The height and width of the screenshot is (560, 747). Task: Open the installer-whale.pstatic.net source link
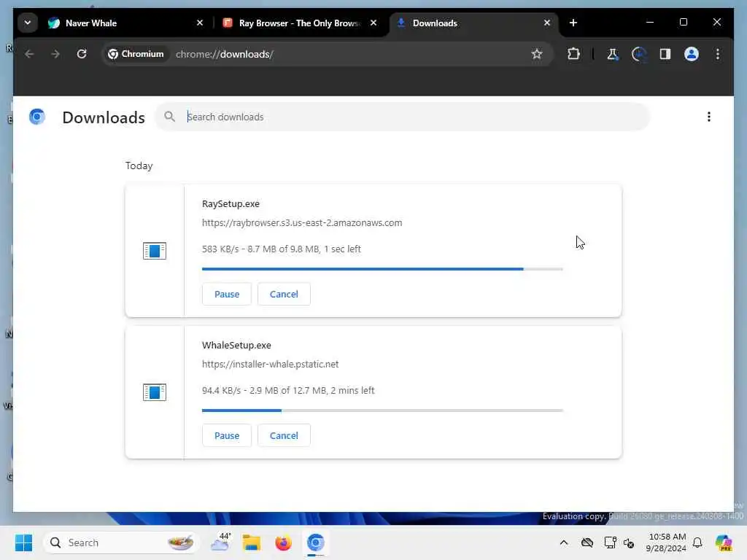click(270, 365)
